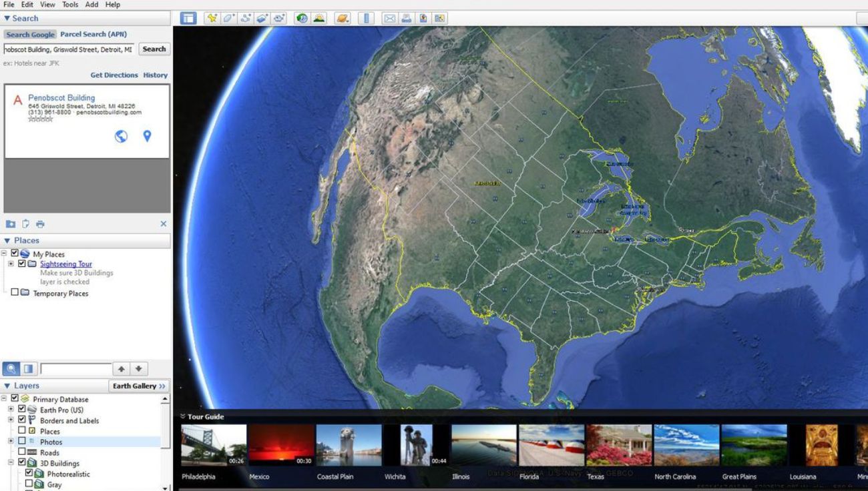Toggle the Primary Database checkbox

[x=15, y=399]
